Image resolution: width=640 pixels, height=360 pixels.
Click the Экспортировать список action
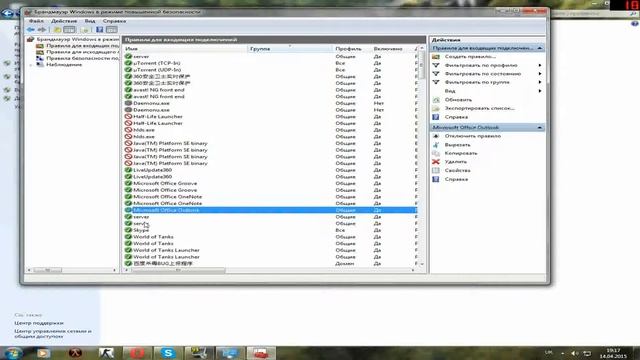[x=479, y=109]
